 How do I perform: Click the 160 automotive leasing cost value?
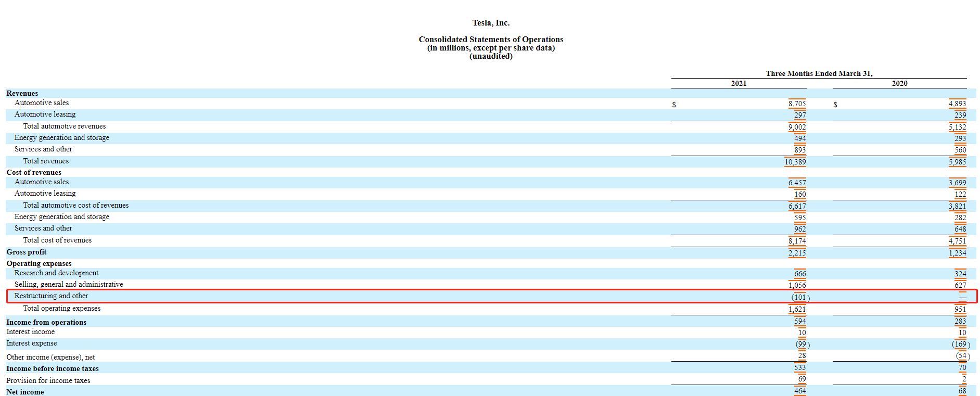tap(800, 194)
